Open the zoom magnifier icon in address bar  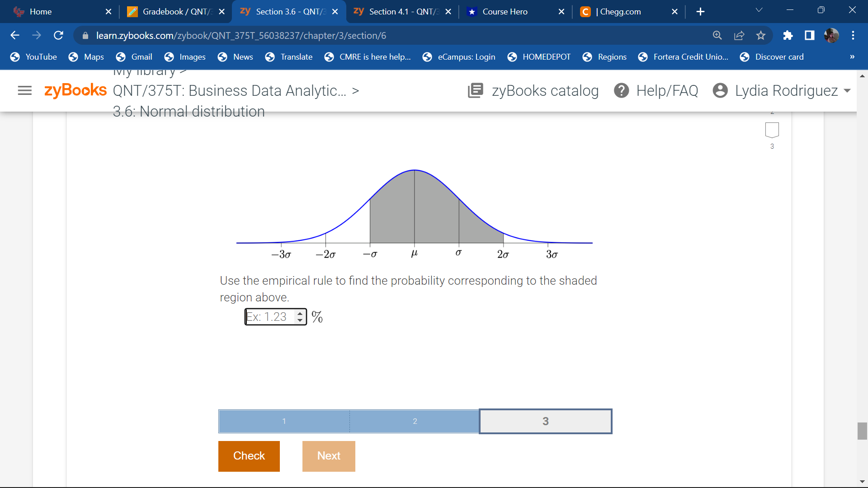717,35
